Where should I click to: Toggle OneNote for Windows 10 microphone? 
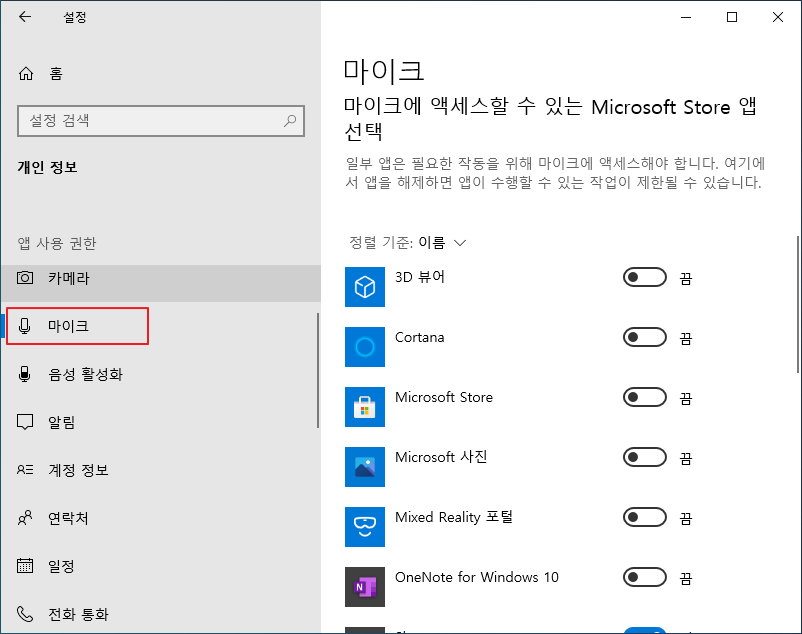(x=644, y=577)
